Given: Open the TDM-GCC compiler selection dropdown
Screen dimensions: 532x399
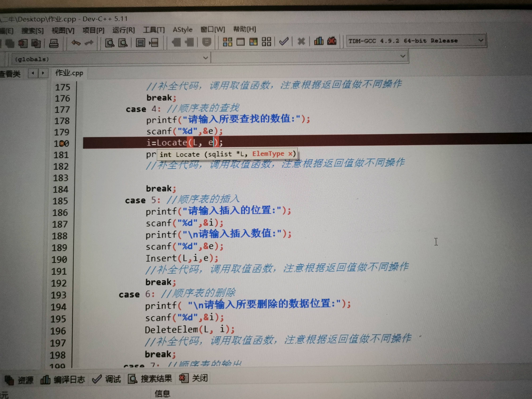Looking at the screenshot, I should [x=480, y=40].
